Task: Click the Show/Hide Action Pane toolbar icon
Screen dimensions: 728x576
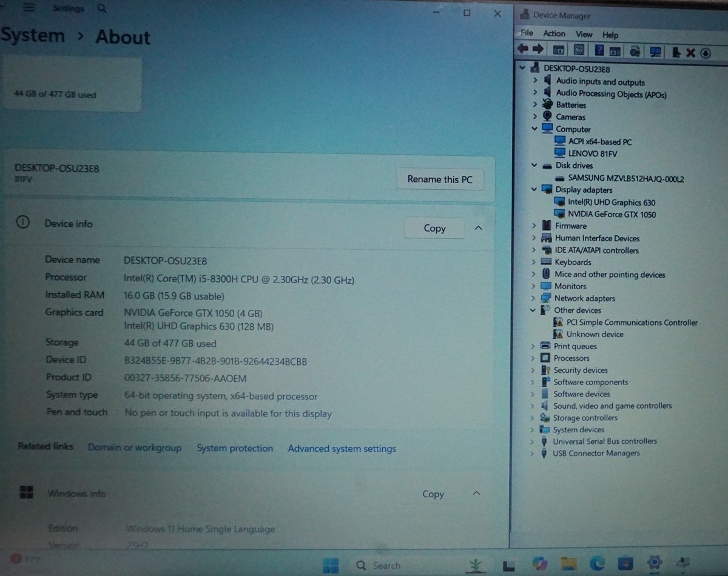Action: click(615, 52)
